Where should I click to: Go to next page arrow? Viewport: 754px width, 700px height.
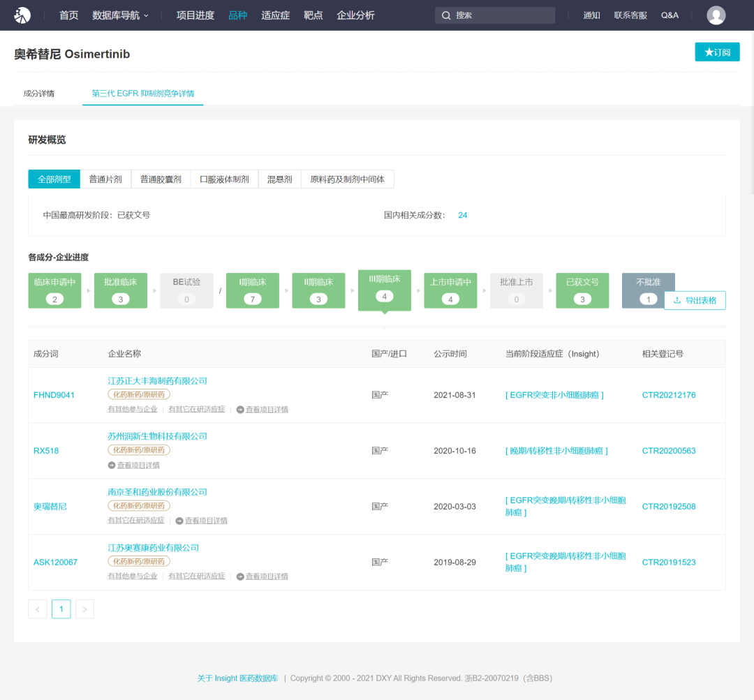84,609
